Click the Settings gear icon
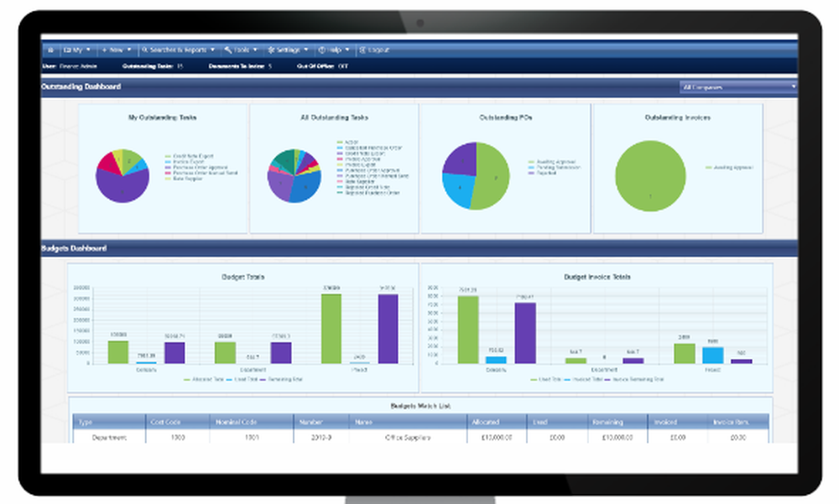This screenshot has width=839, height=504. [270, 49]
